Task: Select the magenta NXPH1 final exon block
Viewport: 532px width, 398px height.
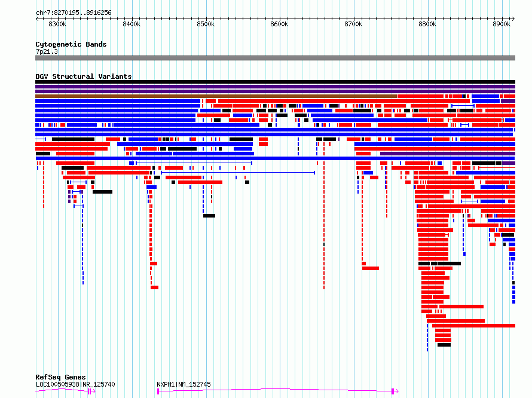Action: [393, 391]
